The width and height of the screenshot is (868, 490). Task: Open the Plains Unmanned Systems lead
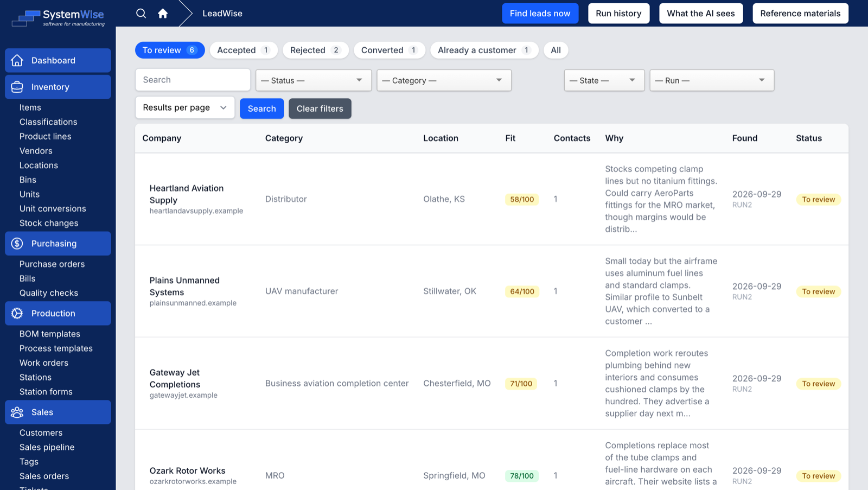(184, 287)
